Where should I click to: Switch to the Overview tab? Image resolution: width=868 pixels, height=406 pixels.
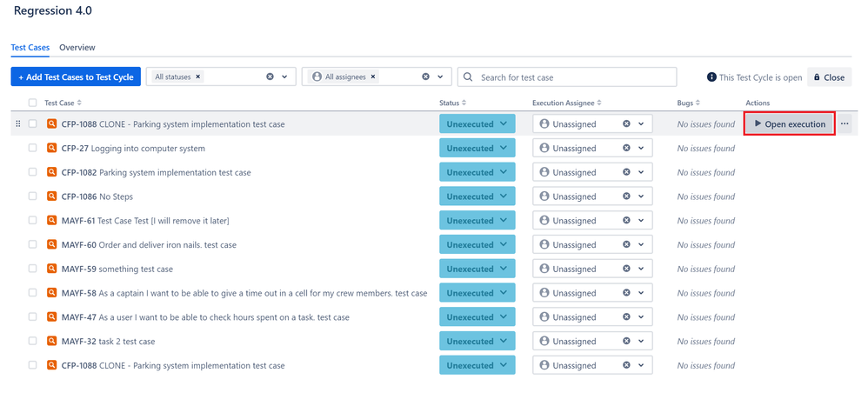coord(77,48)
